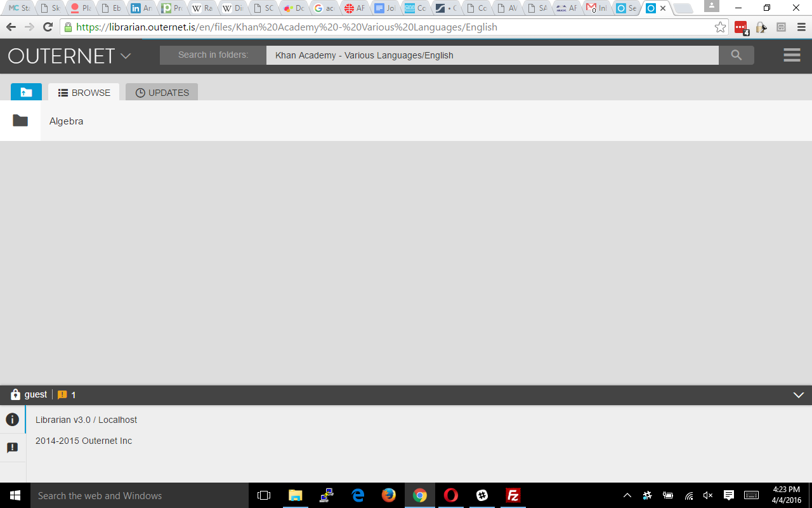Click the folder icon beside Algebra
The height and width of the screenshot is (508, 812).
[20, 121]
